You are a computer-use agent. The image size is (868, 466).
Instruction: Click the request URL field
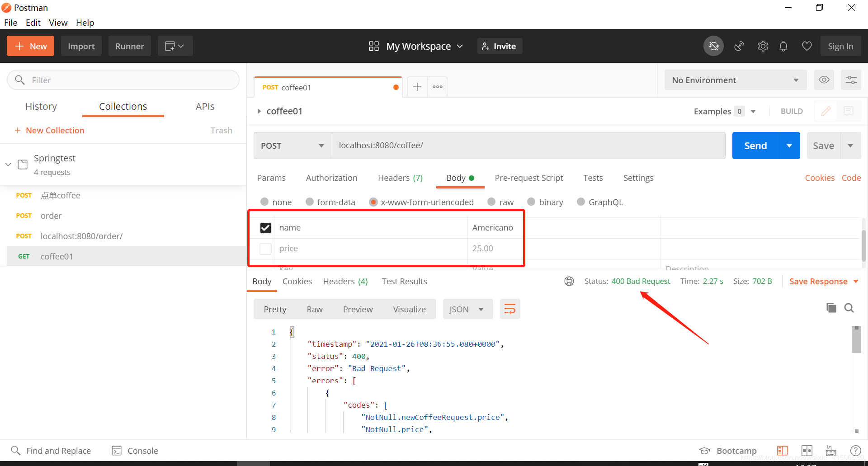tap(528, 146)
